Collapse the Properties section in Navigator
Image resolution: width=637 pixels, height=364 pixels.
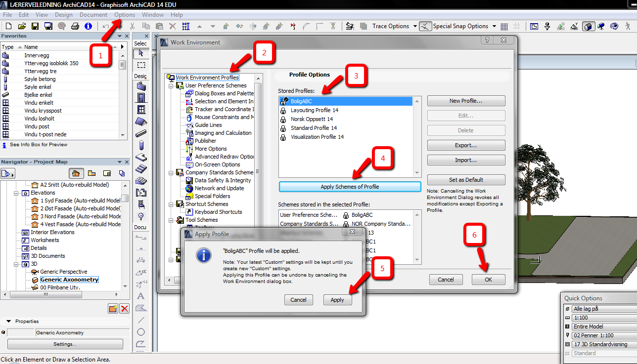[9, 321]
